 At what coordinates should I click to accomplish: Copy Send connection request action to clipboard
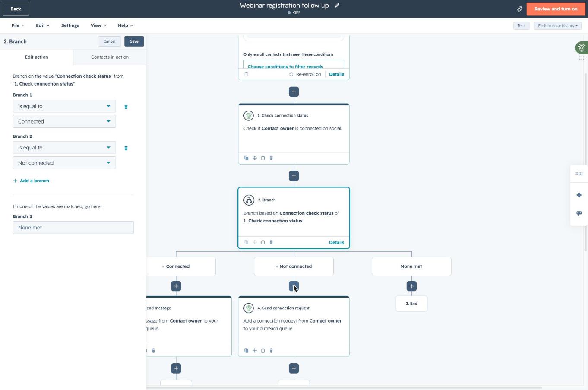tap(263, 351)
